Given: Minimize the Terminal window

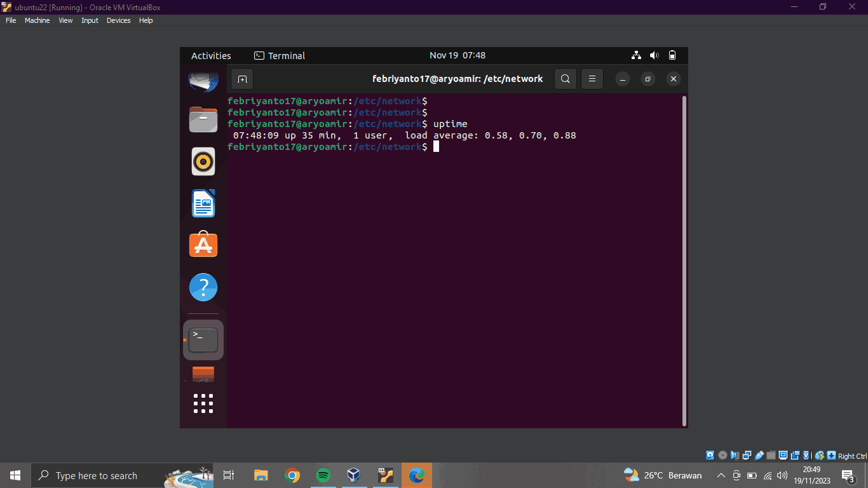Looking at the screenshot, I should point(623,79).
